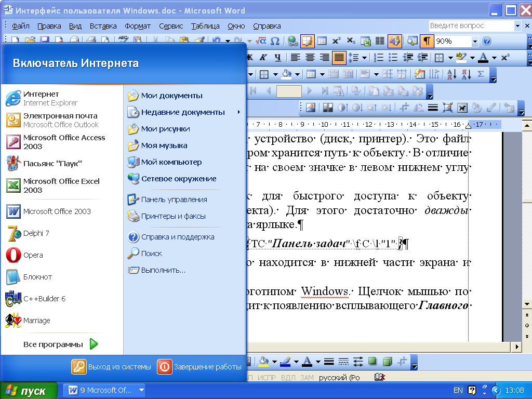Viewport: 532px width, 399px height.
Task: Click Завершение работы button
Action: click(x=199, y=367)
